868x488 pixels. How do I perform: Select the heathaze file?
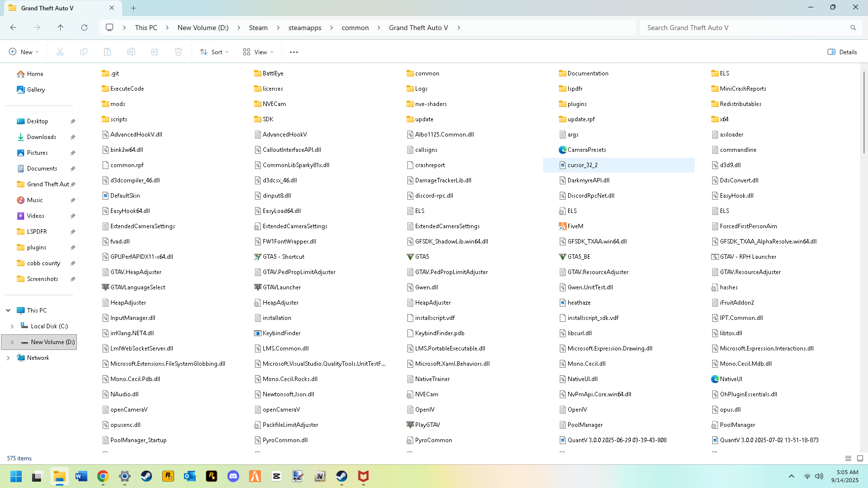pyautogui.click(x=575, y=303)
